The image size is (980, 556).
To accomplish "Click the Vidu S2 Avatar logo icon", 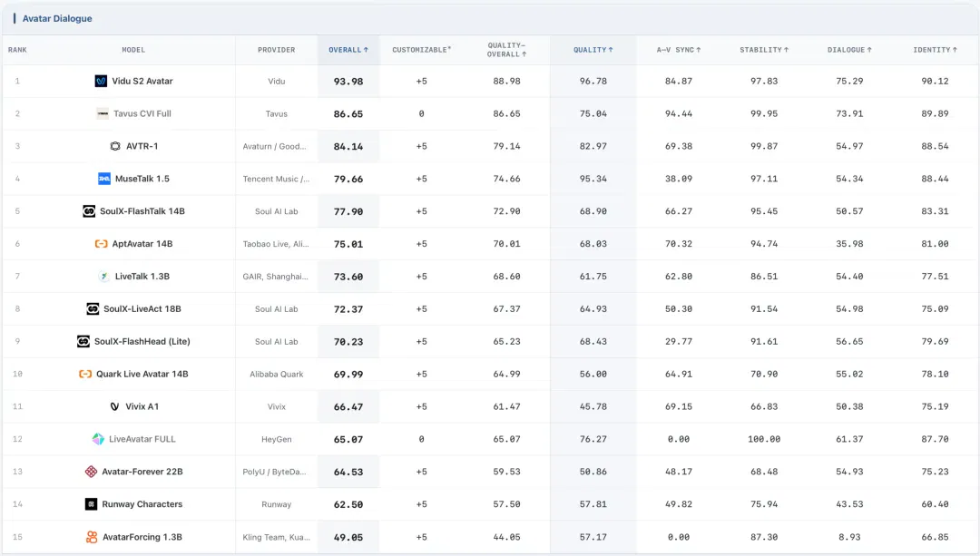I will [x=101, y=82].
